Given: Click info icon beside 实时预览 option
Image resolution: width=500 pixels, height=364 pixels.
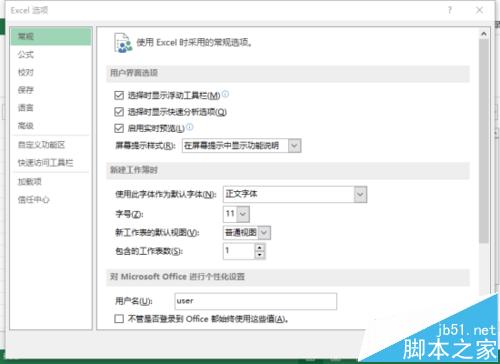Looking at the screenshot, I should click(190, 127).
